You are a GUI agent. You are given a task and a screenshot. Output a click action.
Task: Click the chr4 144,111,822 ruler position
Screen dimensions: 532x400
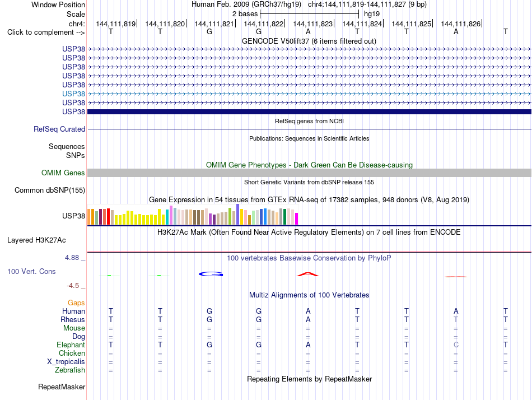(x=264, y=24)
